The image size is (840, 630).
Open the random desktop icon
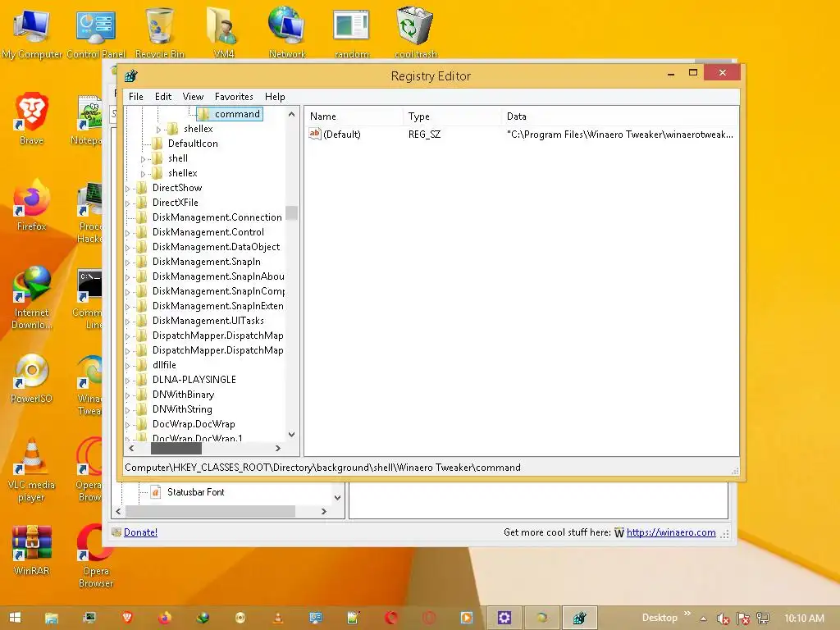pyautogui.click(x=351, y=33)
